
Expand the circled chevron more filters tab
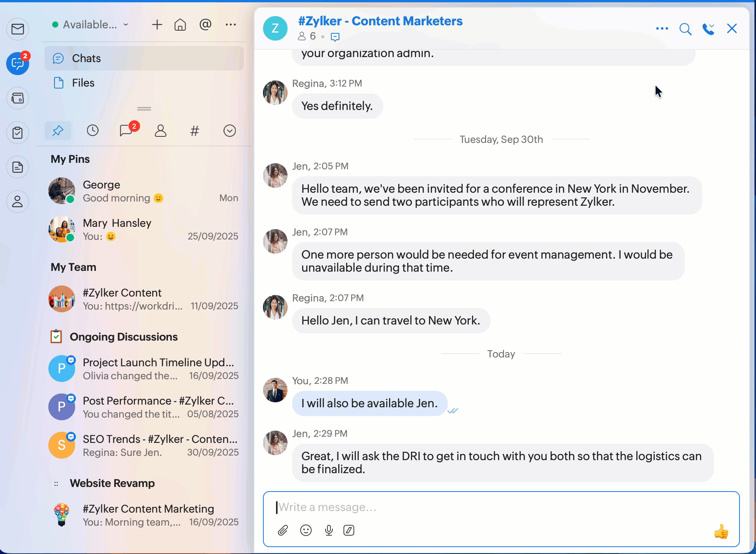229,131
